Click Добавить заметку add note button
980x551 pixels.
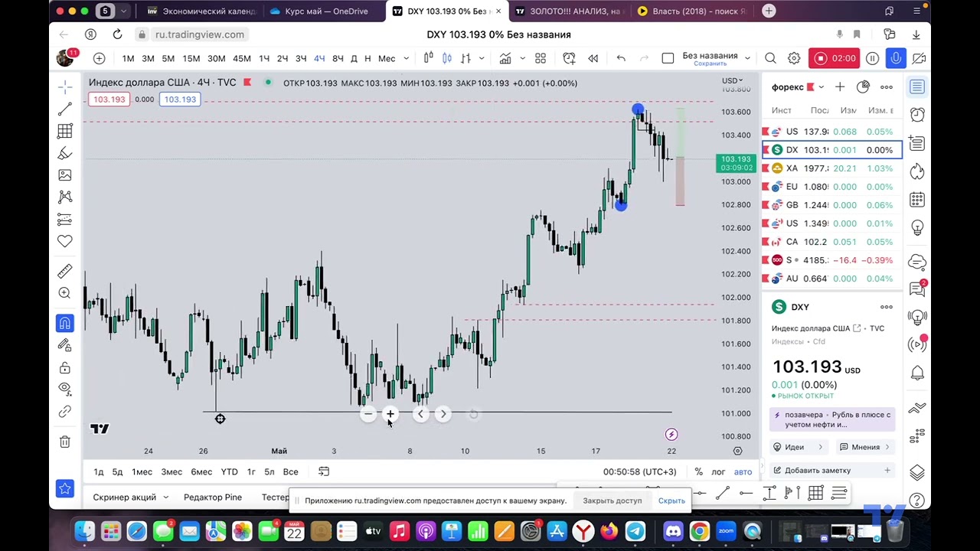pos(831,471)
